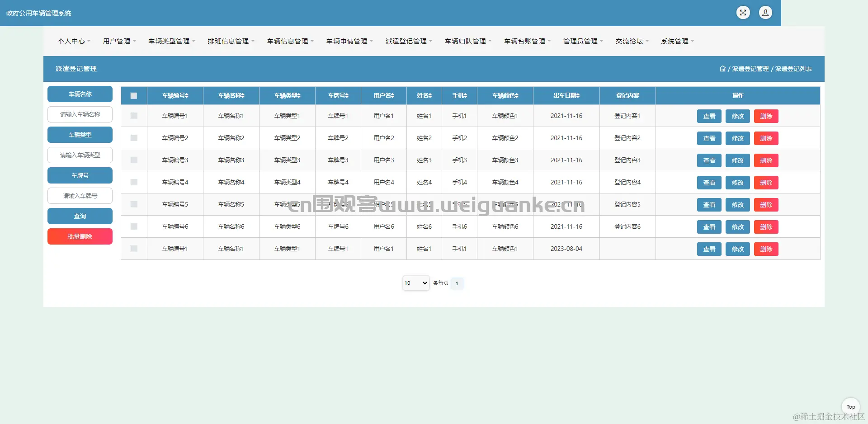Tick the select-all checkbox in table header
Viewport: 868px width, 424px height.
(x=134, y=96)
